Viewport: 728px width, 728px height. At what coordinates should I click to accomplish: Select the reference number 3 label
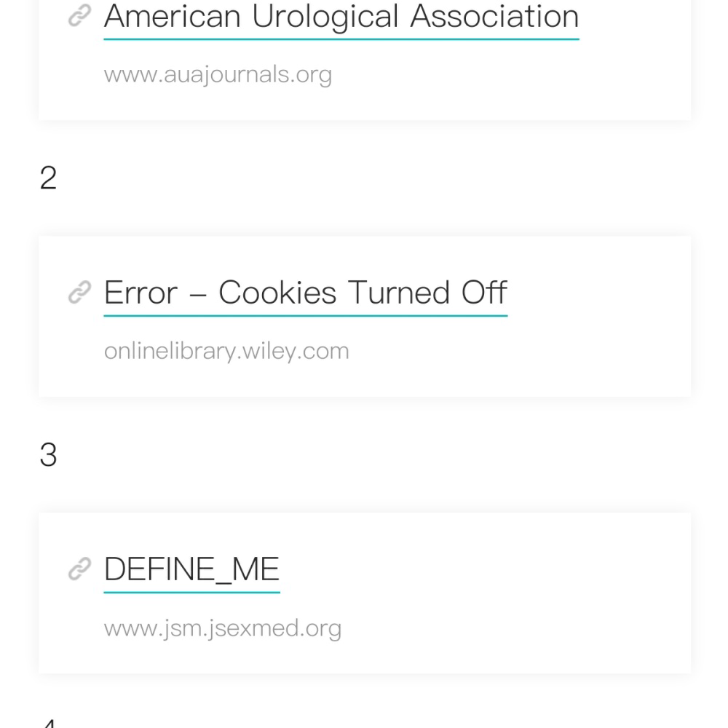tap(48, 454)
